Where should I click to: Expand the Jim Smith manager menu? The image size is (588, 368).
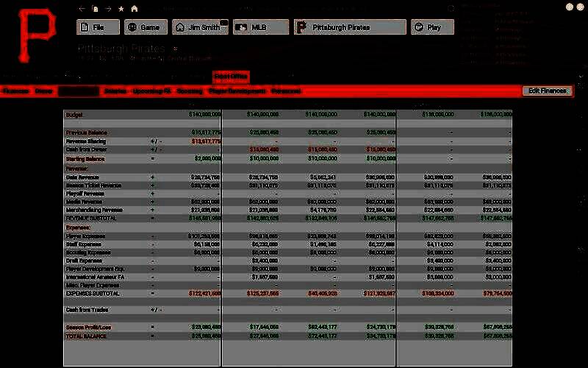[200, 27]
